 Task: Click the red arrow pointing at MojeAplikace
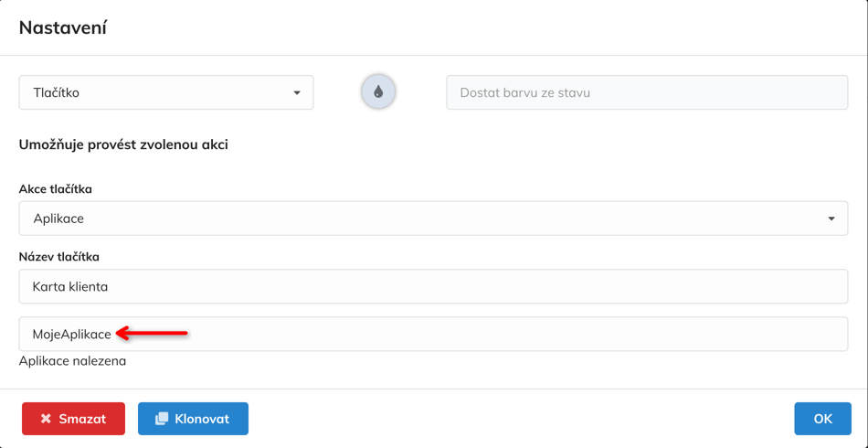point(153,334)
